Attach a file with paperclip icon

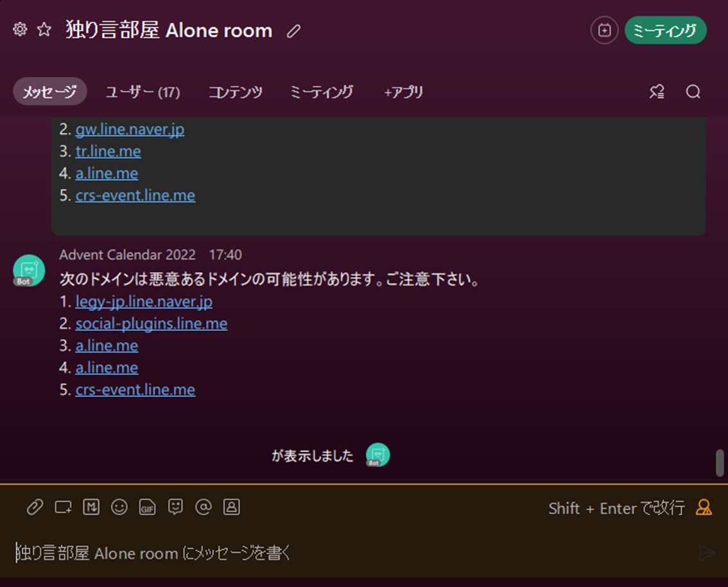click(35, 507)
